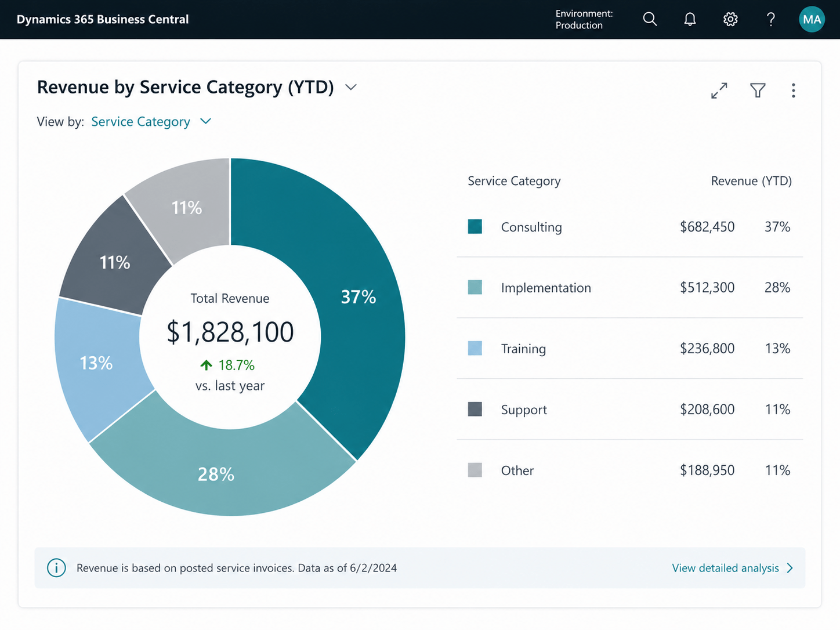Viewport: 840px width, 630px height.
Task: Click the $1,828,100 total revenue figure
Action: [x=230, y=332]
